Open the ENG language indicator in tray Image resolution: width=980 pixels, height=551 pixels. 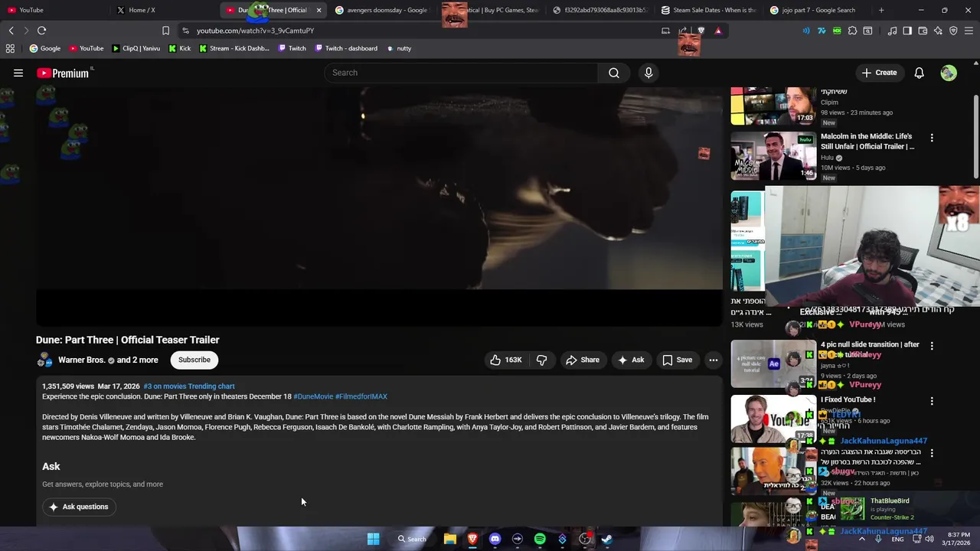[897, 539]
